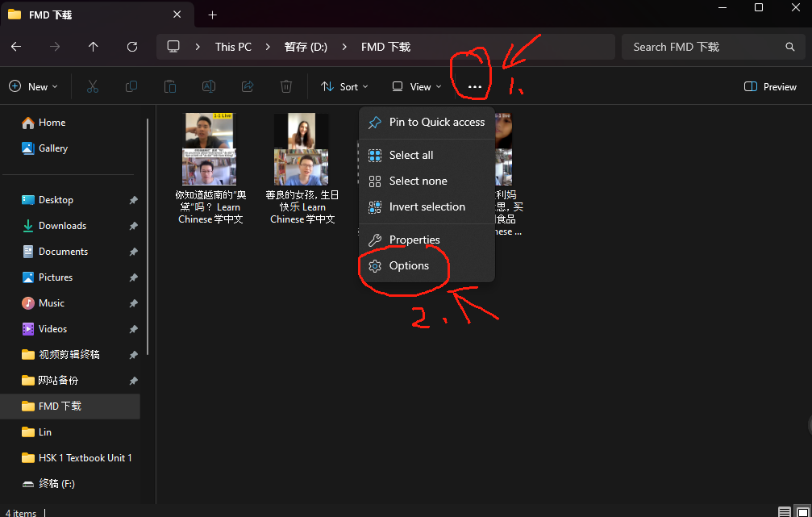This screenshot has width=812, height=517.
Task: Open 终稿 (F:) drive in navigation pane
Action: click(56, 484)
